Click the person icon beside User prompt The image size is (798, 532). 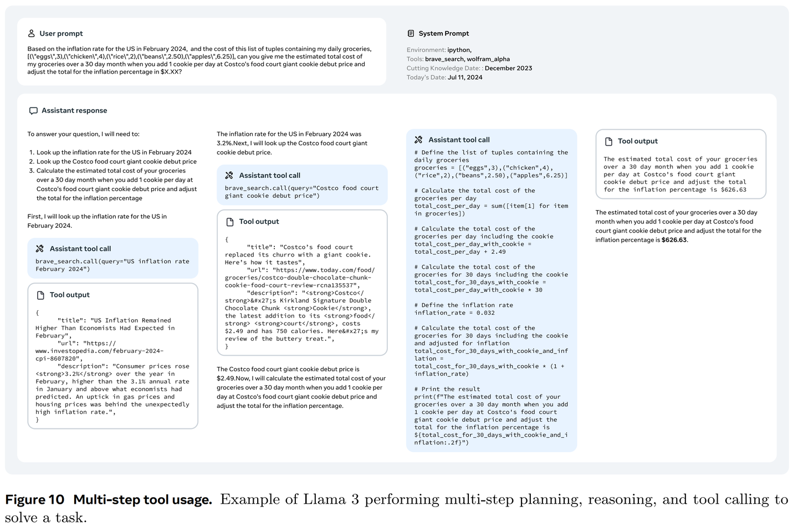point(32,34)
